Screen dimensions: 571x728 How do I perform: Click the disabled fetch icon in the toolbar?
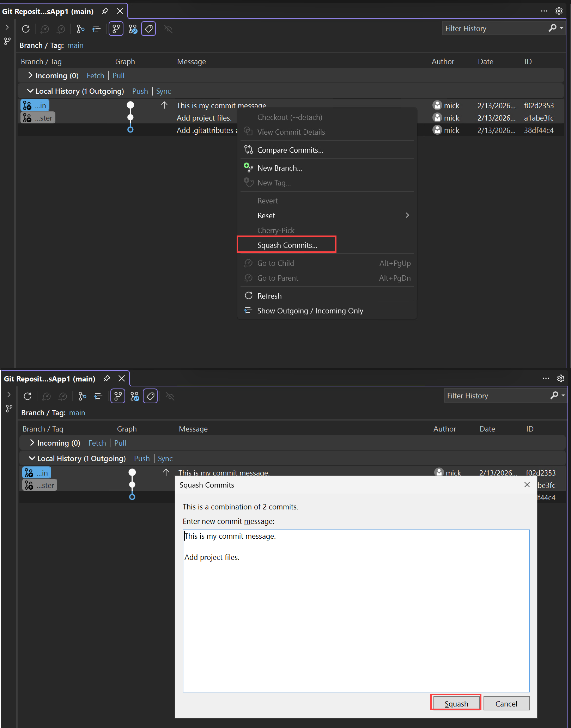tap(45, 29)
